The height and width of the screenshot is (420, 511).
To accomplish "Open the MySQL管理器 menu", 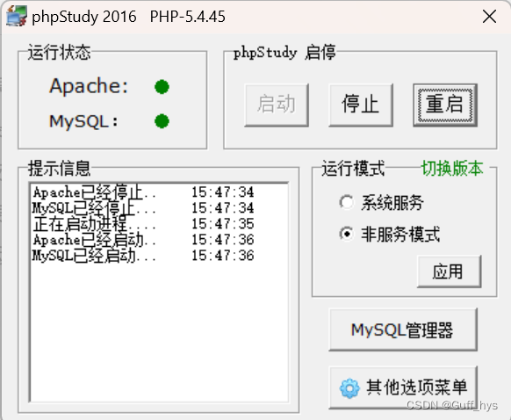I will pos(403,329).
